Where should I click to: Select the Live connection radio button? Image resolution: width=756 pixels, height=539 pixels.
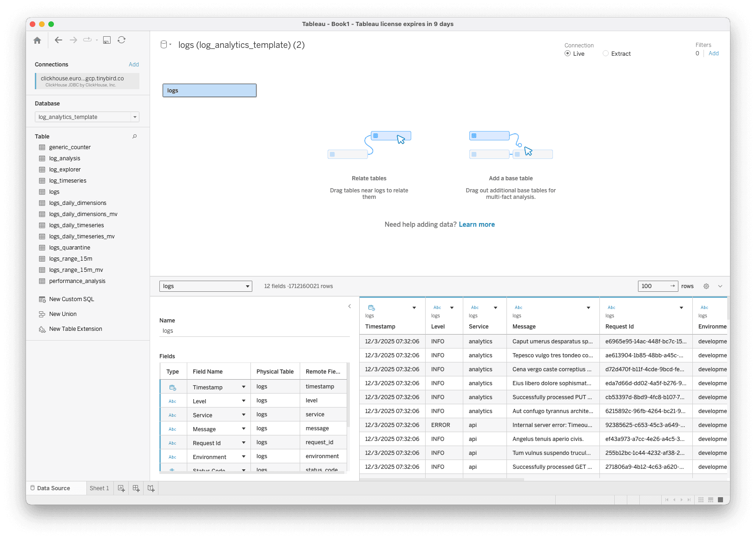[x=567, y=53]
